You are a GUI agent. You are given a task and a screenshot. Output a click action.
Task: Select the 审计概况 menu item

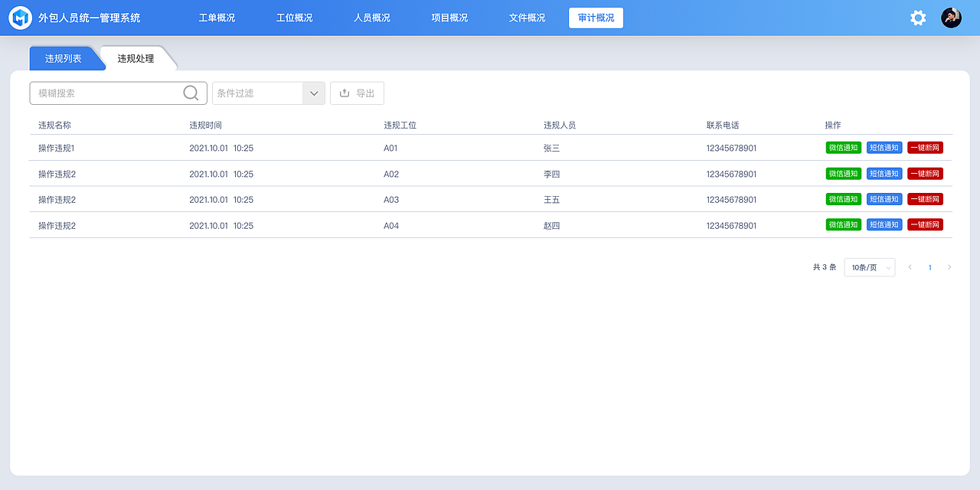[596, 17]
